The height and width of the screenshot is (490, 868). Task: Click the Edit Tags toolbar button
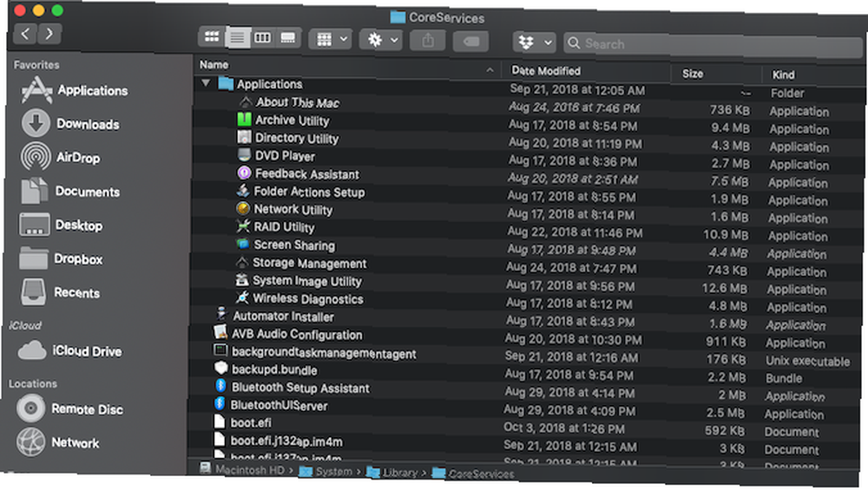pyautogui.click(x=470, y=42)
